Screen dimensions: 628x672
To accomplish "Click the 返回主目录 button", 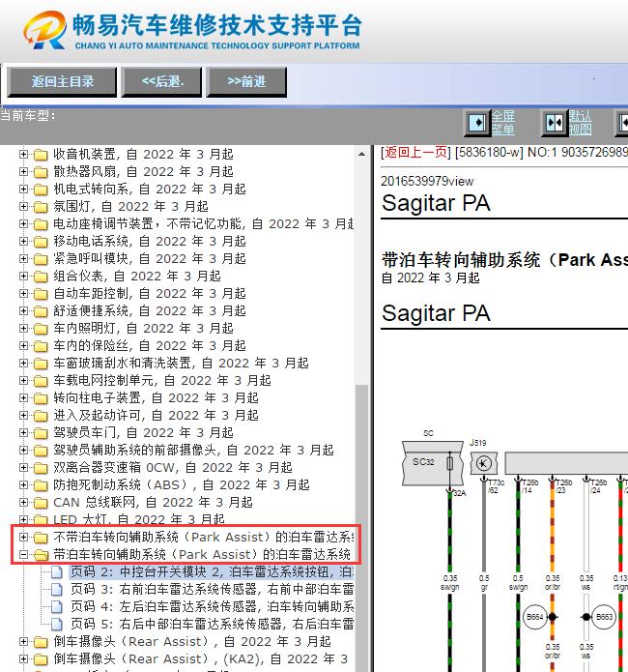I will click(x=62, y=81).
